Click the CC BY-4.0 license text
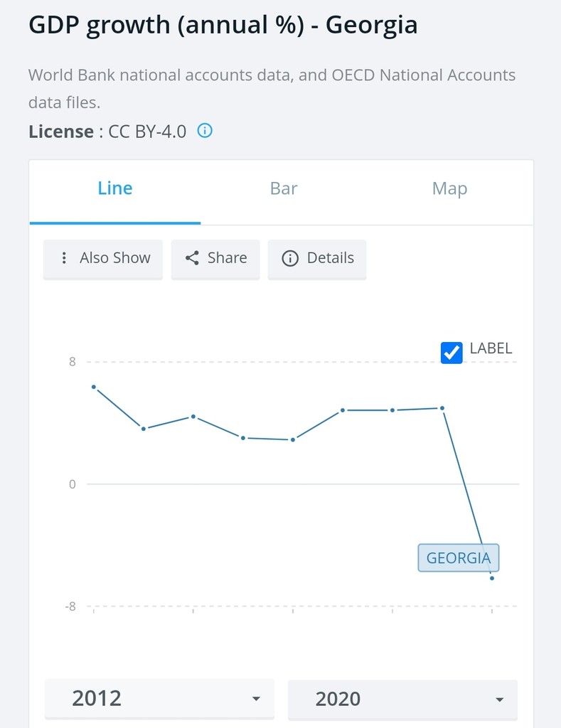 click(x=147, y=132)
